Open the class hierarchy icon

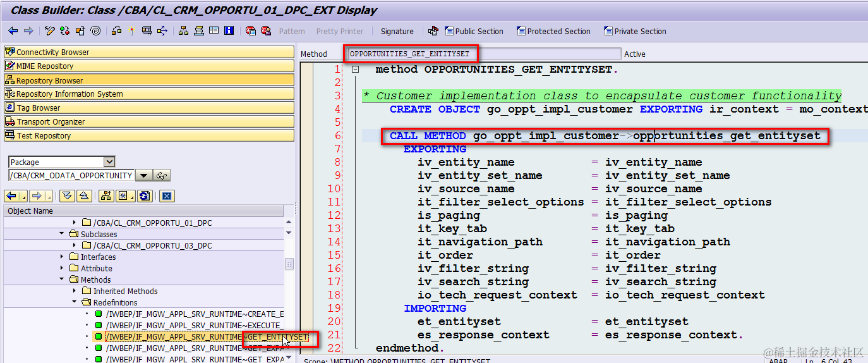183,31
